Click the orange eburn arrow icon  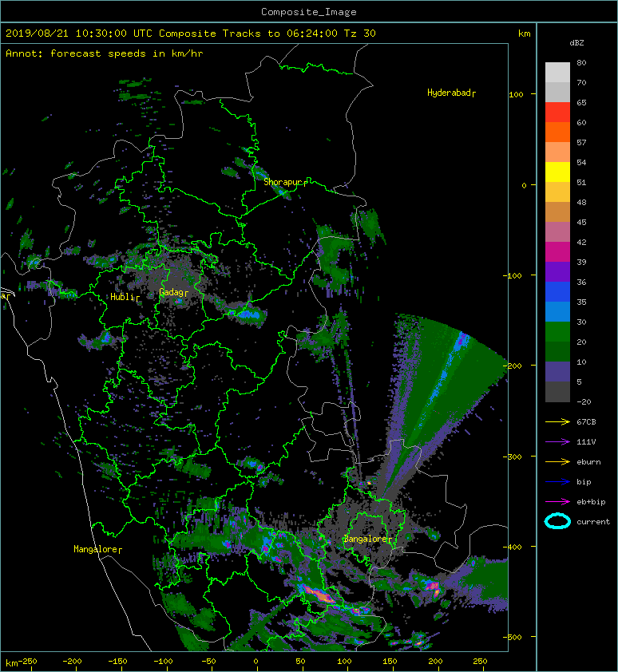point(557,461)
